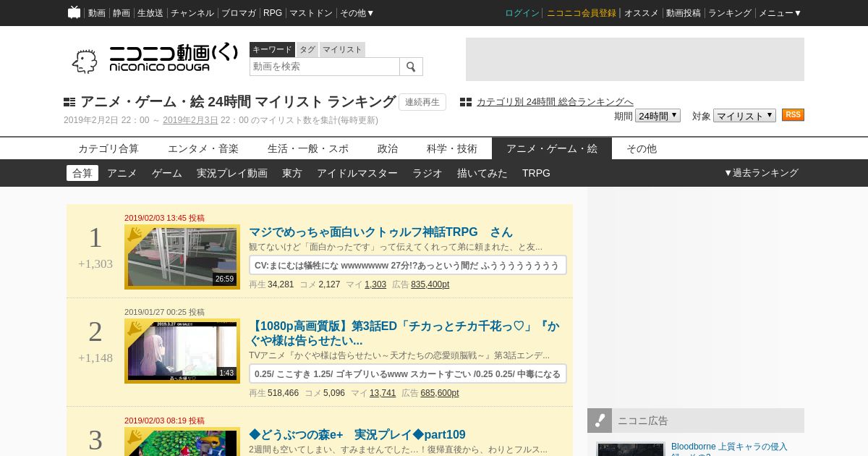Click the 2019年2月3日 date link
This screenshot has height=456, width=868.
(x=190, y=120)
